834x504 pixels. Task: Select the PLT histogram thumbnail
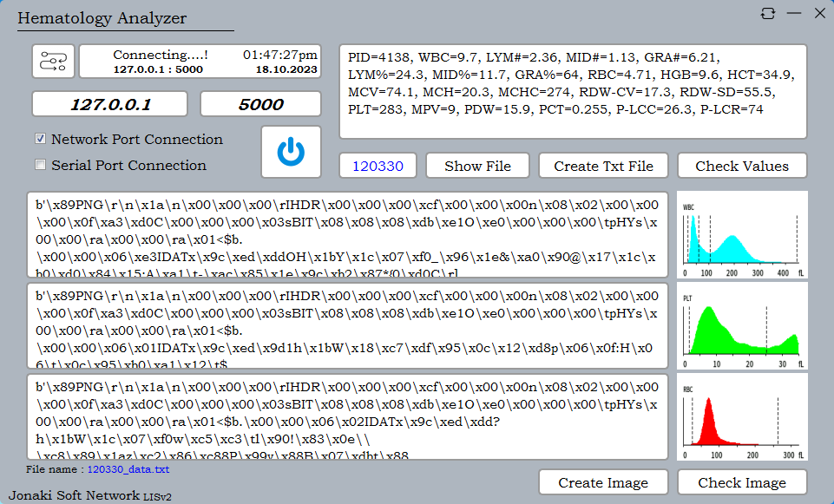tap(742, 325)
